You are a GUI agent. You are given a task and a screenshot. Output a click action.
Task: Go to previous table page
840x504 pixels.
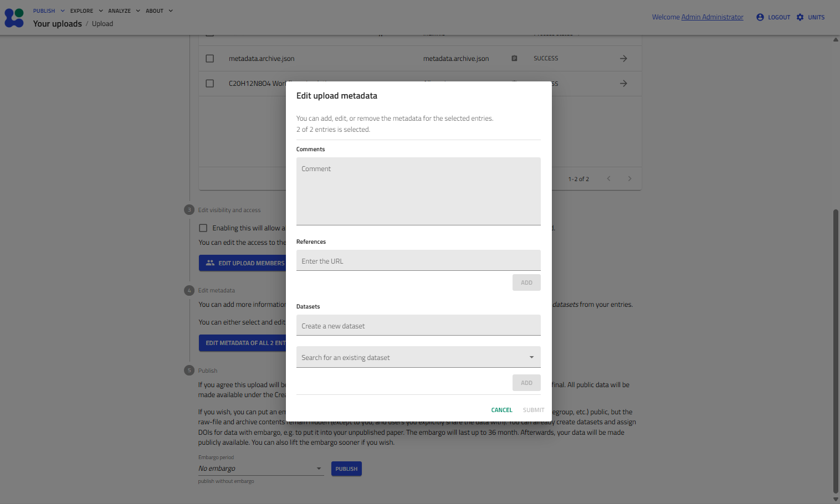(x=608, y=178)
